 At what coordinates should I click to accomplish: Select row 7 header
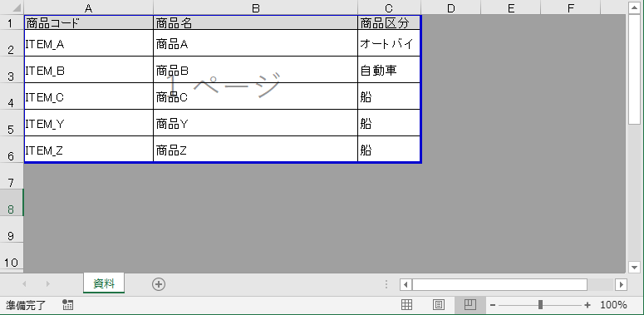12,175
